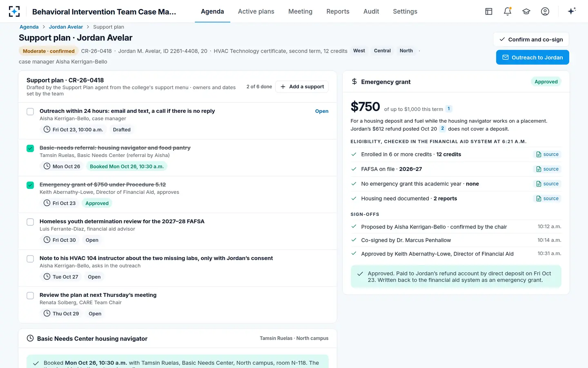
Task: Uncheck the Emergency grant of $750 support
Action: pos(30,185)
